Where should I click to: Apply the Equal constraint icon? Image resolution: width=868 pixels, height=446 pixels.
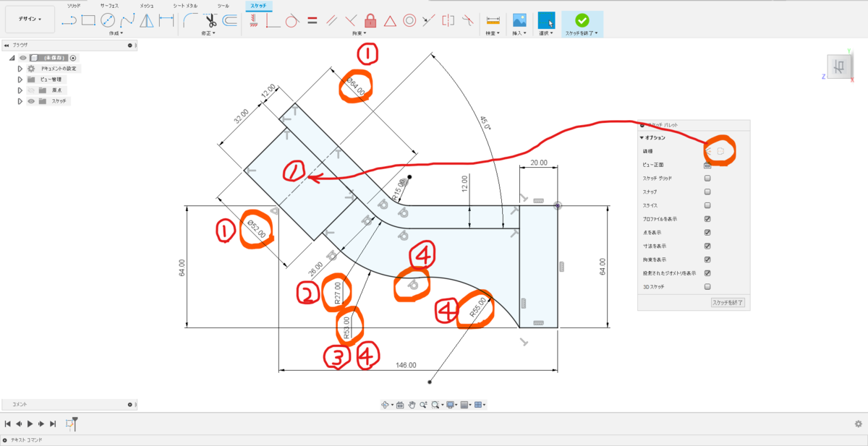312,20
